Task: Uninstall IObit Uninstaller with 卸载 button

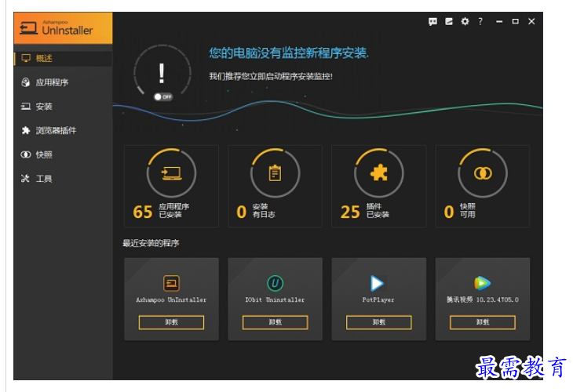Action: (x=276, y=323)
